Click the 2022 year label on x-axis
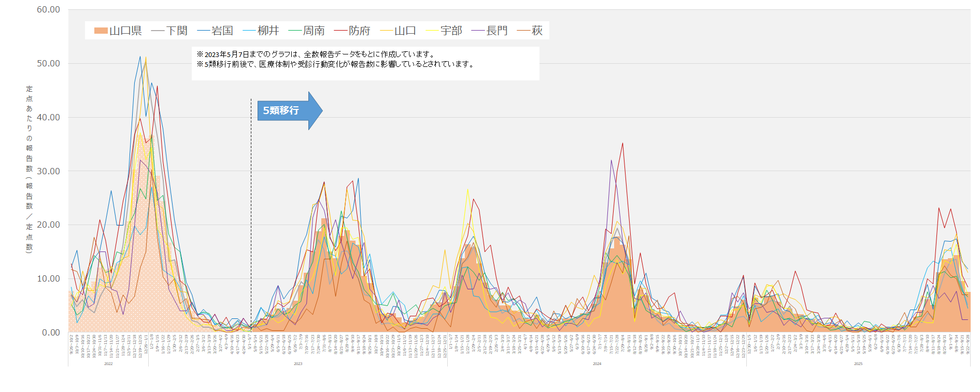Image resolution: width=980 pixels, height=392 pixels. click(x=108, y=364)
